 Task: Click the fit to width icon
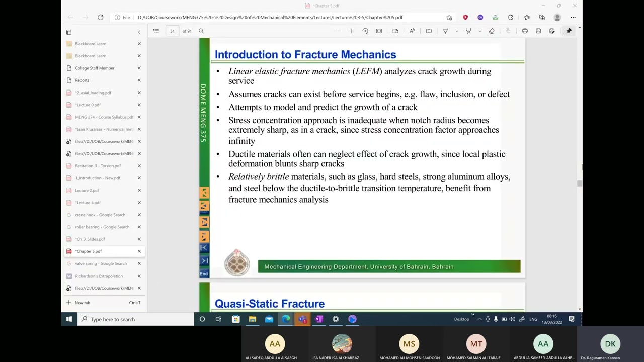point(379,31)
